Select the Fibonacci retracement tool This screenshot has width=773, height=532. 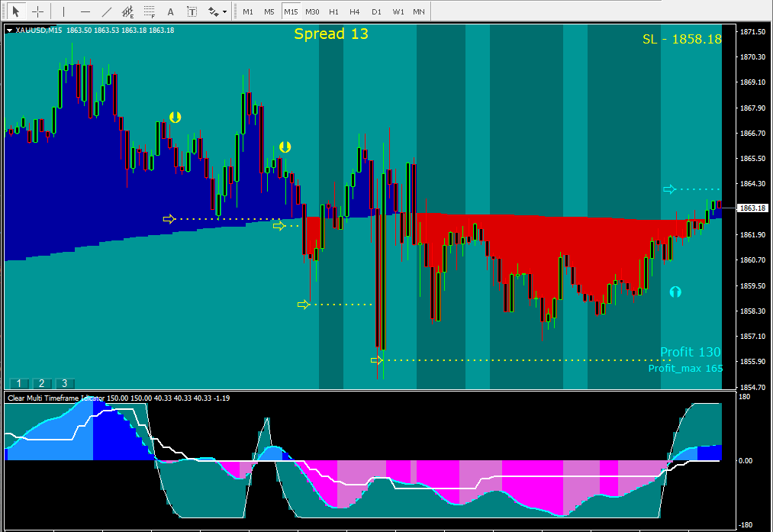tap(150, 11)
